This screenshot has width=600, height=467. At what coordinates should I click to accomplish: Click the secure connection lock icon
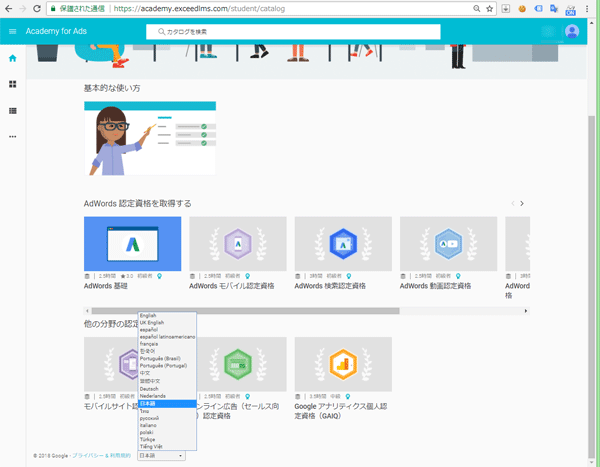pyautogui.click(x=53, y=8)
